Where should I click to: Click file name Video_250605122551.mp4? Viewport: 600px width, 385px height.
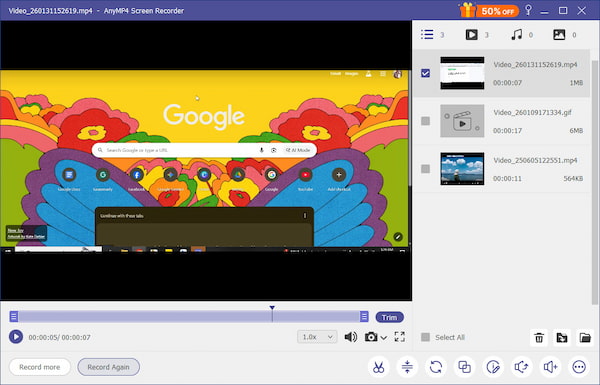(x=535, y=160)
